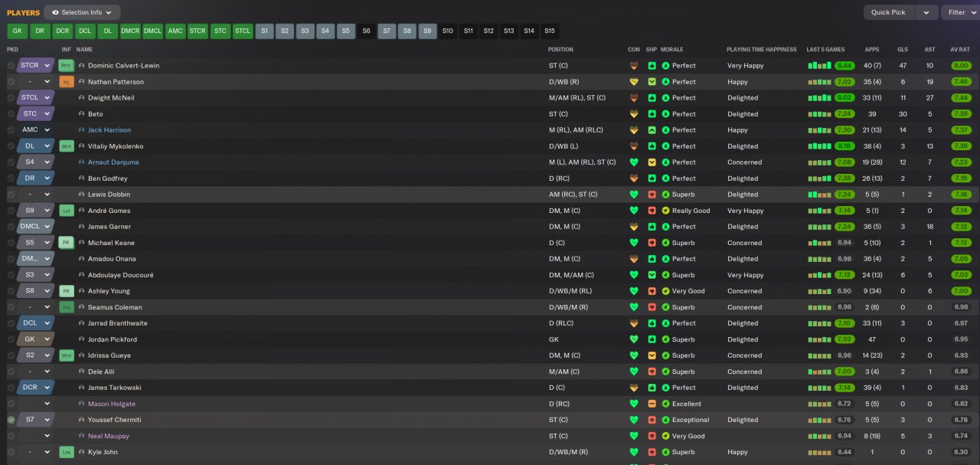Click the condition heart for Jordan Pickford

tap(633, 339)
